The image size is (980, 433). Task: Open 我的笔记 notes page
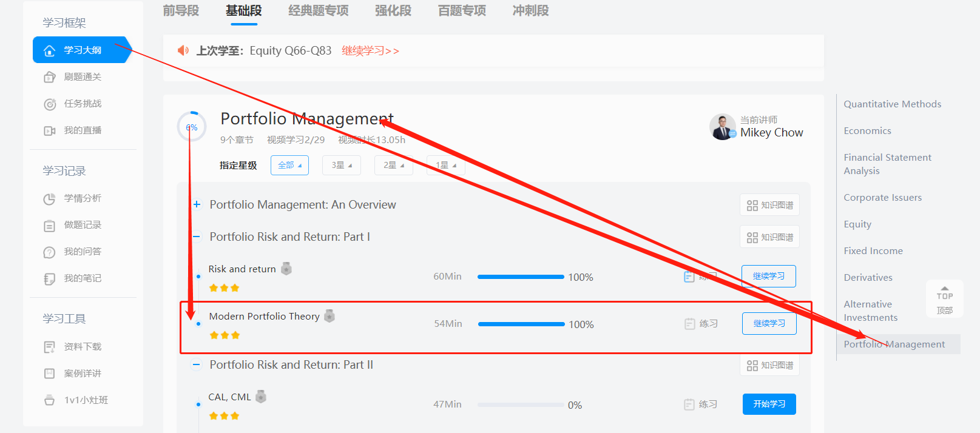coord(82,278)
